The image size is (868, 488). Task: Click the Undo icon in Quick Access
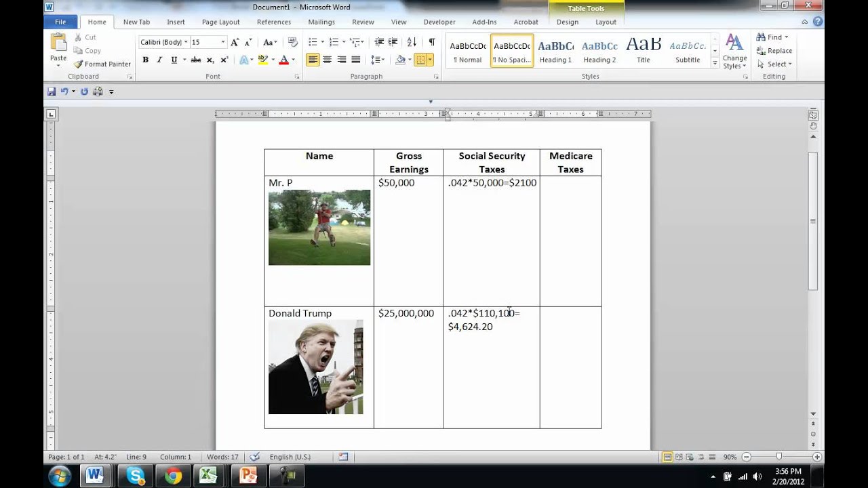(64, 91)
